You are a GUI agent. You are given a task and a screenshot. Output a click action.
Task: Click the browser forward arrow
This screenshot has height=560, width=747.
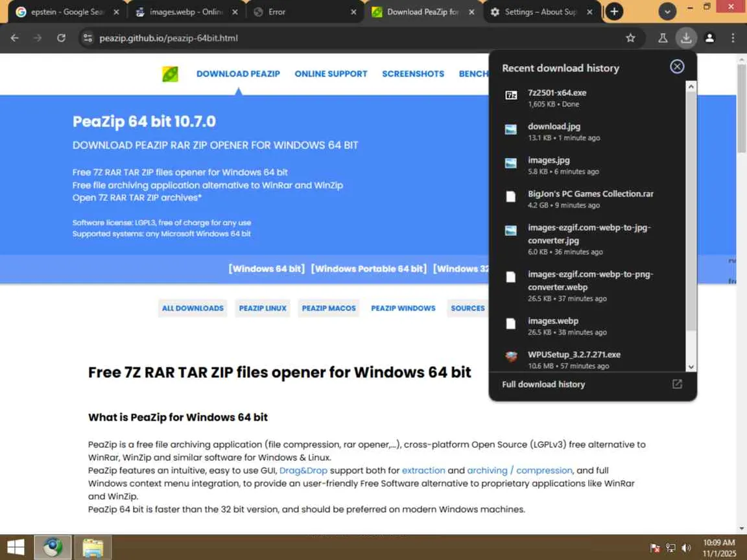tap(38, 38)
